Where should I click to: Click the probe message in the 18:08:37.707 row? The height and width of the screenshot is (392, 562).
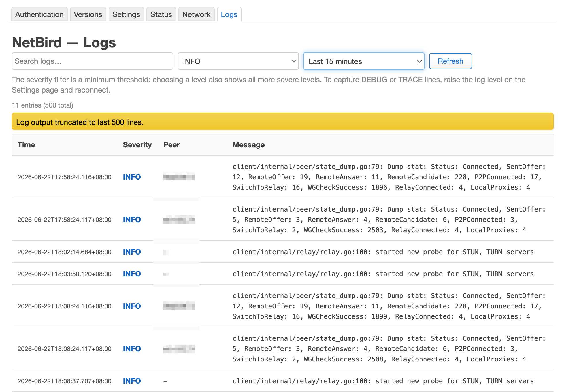383,381
